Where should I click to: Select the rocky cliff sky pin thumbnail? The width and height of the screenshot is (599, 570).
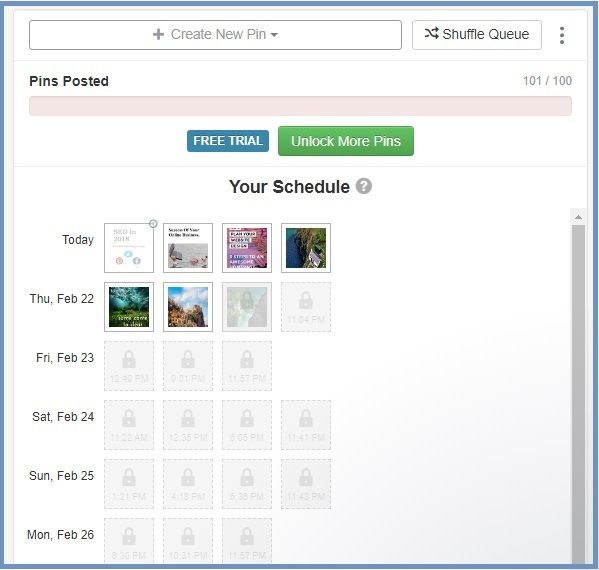[188, 307]
